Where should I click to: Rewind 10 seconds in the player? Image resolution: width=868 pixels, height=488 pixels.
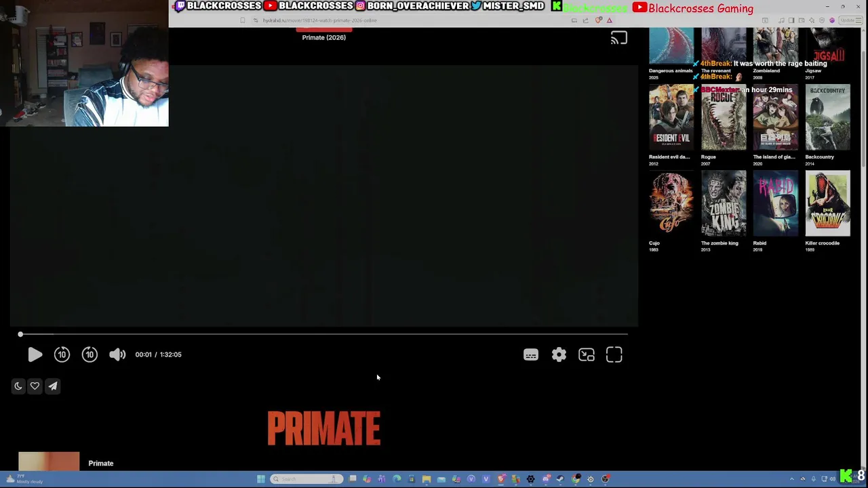pyautogui.click(x=62, y=354)
